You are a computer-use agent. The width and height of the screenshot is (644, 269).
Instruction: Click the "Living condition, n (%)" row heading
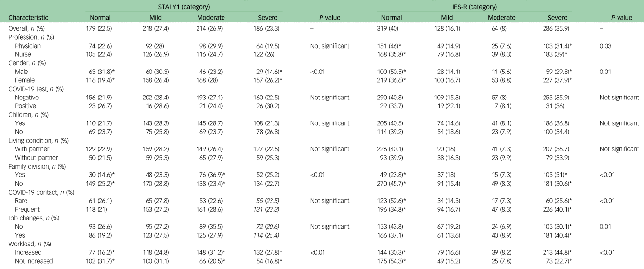click(34, 141)
